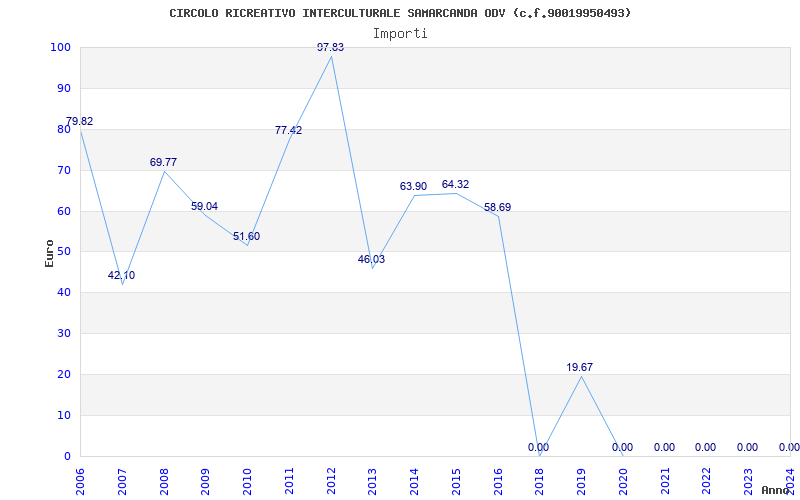Select the 0.00 value for year 2020
The image size is (800, 500).
pyautogui.click(x=622, y=447)
